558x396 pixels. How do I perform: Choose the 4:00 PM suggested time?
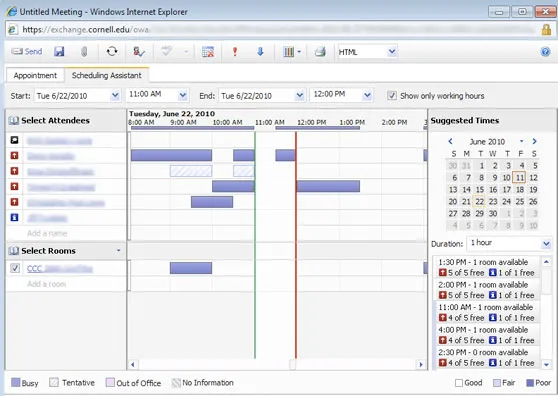pos(486,335)
